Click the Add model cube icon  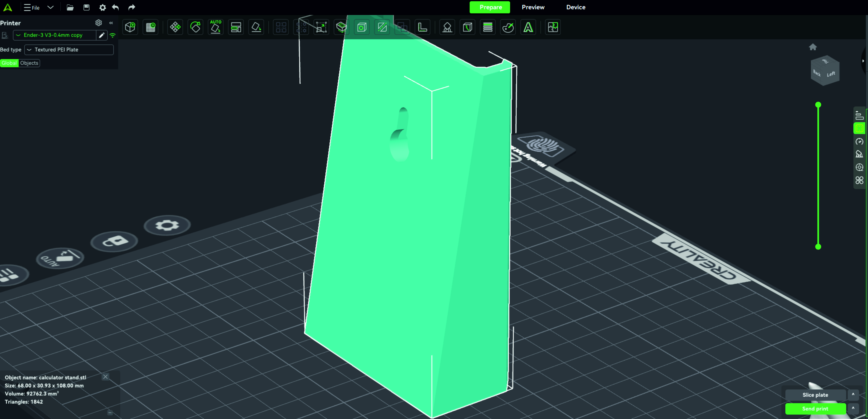(x=130, y=27)
